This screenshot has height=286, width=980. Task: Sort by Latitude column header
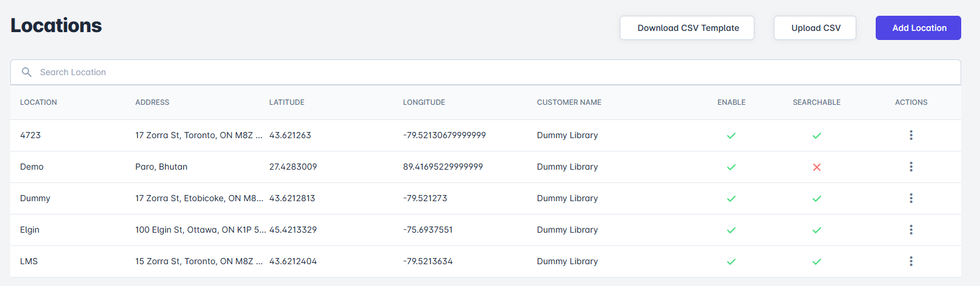287,102
